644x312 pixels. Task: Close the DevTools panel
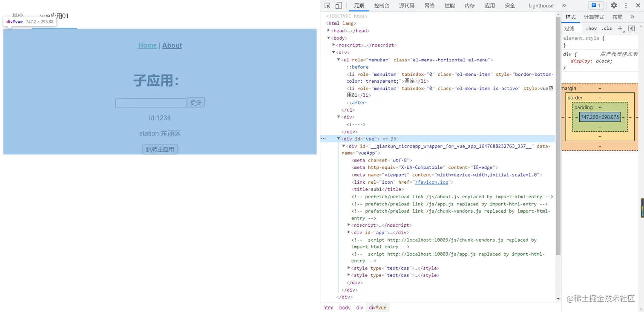[637, 6]
